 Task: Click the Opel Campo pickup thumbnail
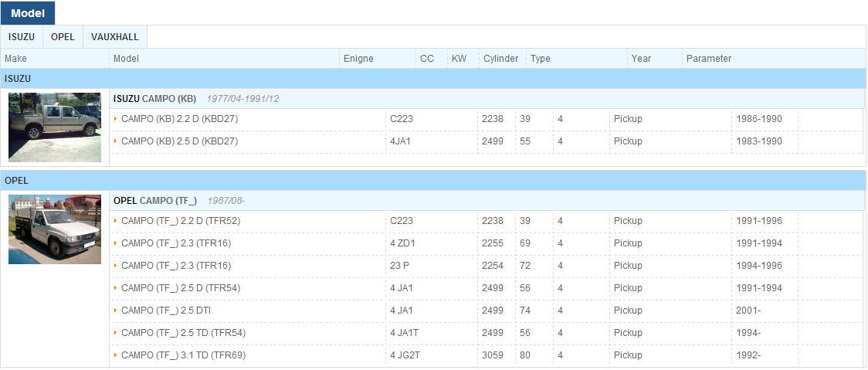click(x=55, y=229)
